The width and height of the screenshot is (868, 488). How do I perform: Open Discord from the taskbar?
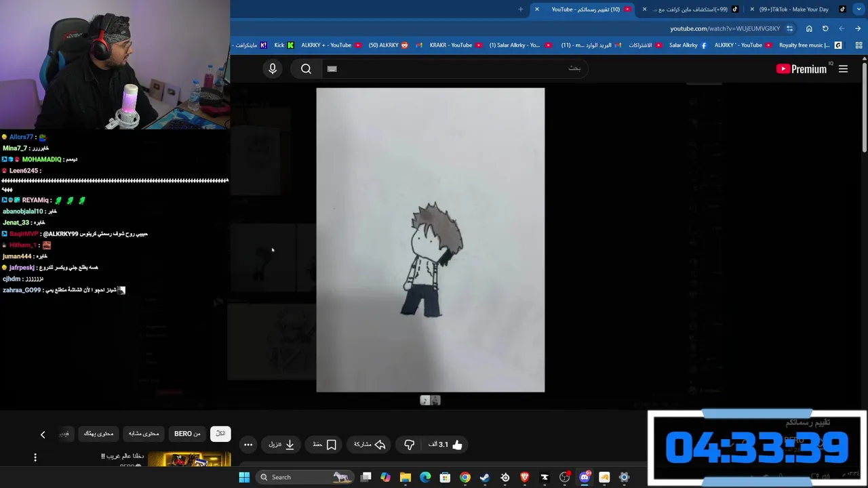tap(585, 477)
